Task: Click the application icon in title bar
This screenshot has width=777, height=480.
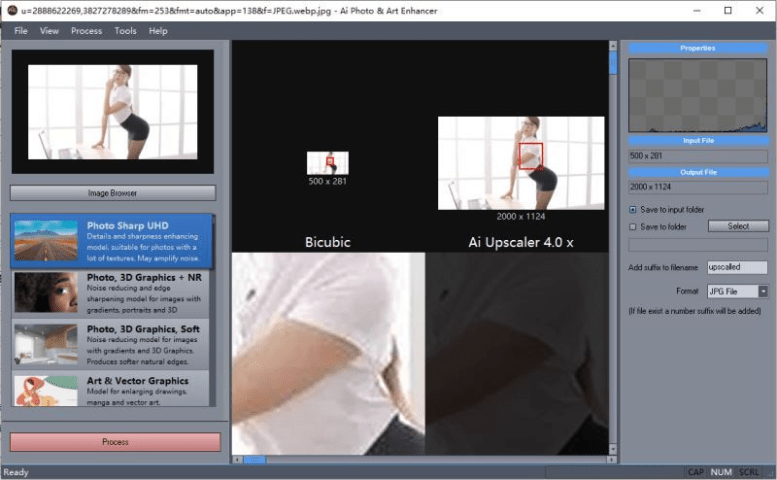Action: [12, 10]
